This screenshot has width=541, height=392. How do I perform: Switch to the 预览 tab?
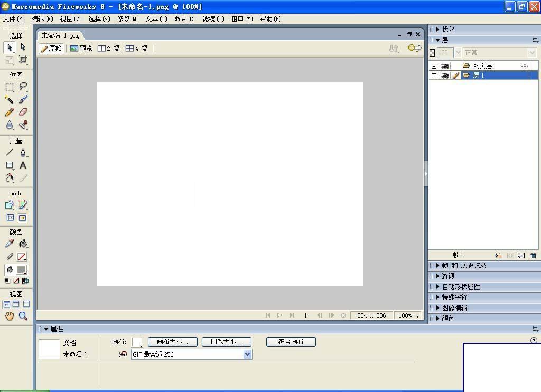81,48
